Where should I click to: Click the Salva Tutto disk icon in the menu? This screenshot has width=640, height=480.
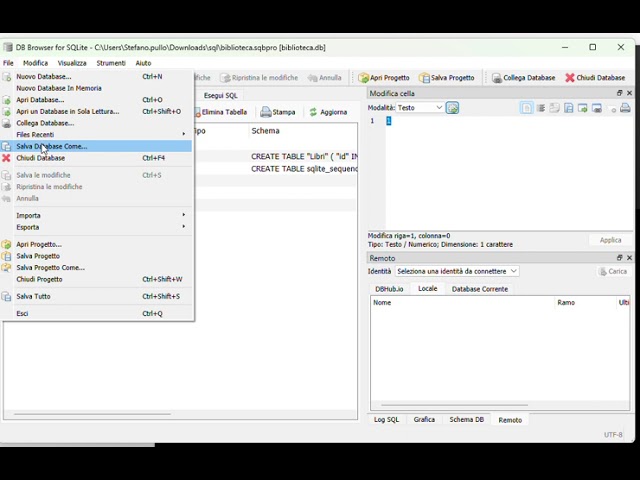7,296
